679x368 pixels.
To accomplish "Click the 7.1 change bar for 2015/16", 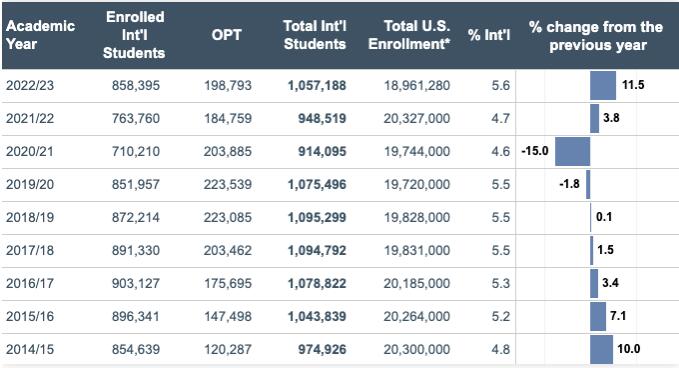I will click(598, 316).
